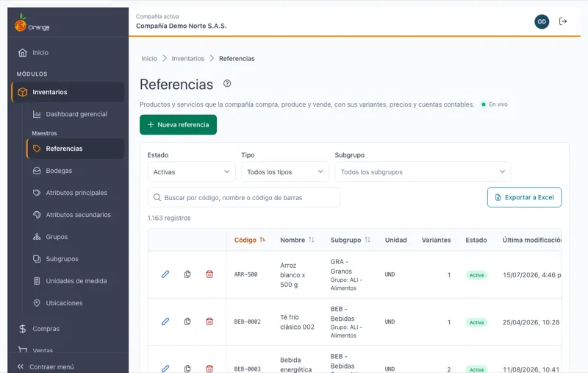Click the Activa badge in ARR-500 row

pos(476,275)
